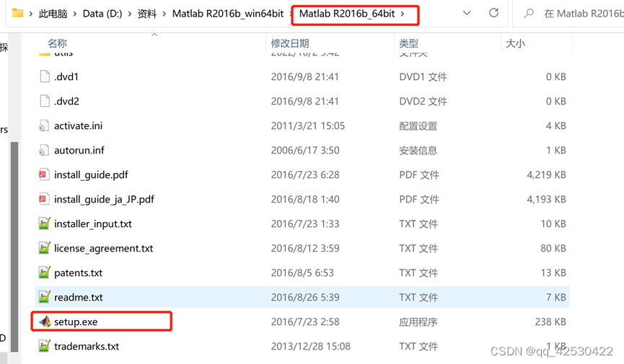Select the .dvd2 file name
This screenshot has width=624, height=364.
point(66,102)
